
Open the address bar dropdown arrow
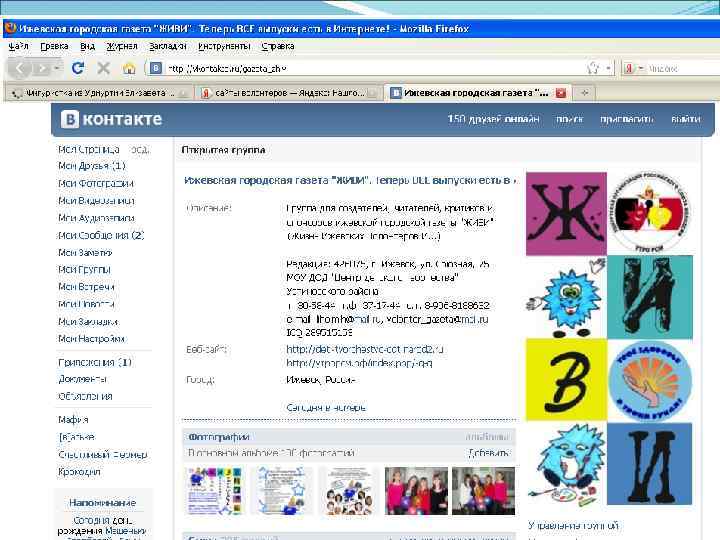(x=608, y=68)
